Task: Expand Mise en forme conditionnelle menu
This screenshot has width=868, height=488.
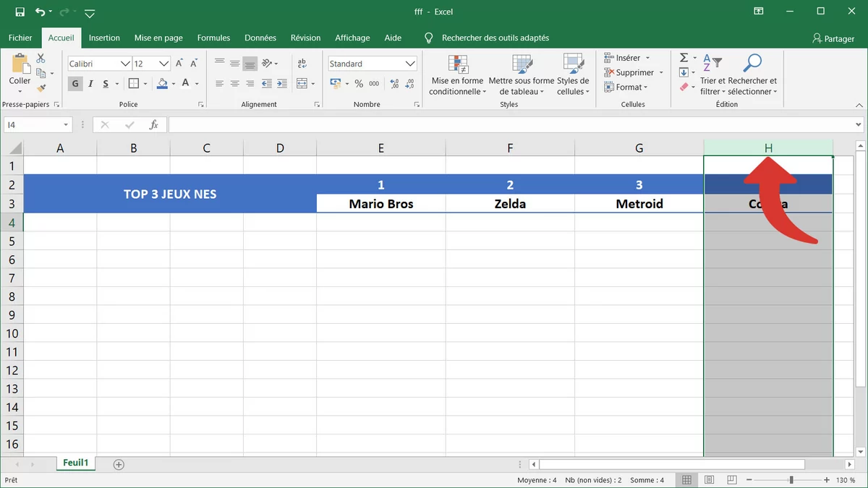Action: (x=456, y=74)
